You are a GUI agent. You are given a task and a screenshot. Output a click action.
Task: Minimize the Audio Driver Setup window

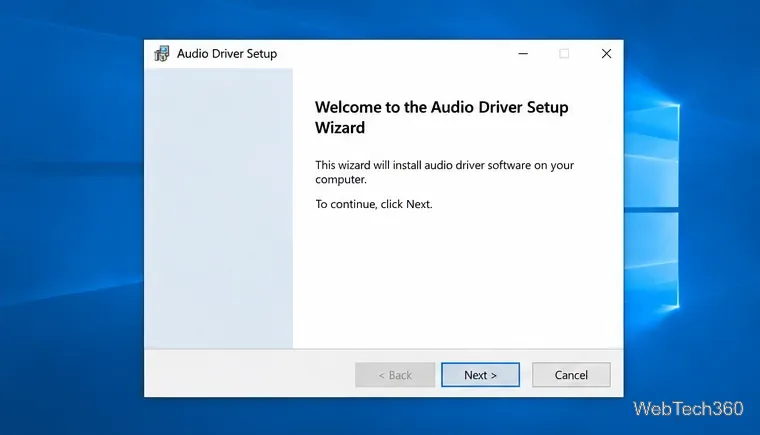(x=523, y=54)
